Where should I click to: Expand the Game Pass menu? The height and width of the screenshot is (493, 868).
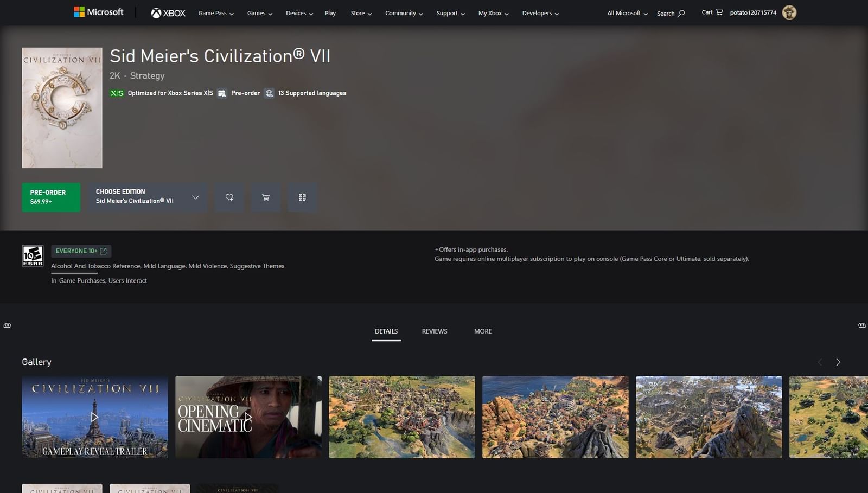[215, 13]
